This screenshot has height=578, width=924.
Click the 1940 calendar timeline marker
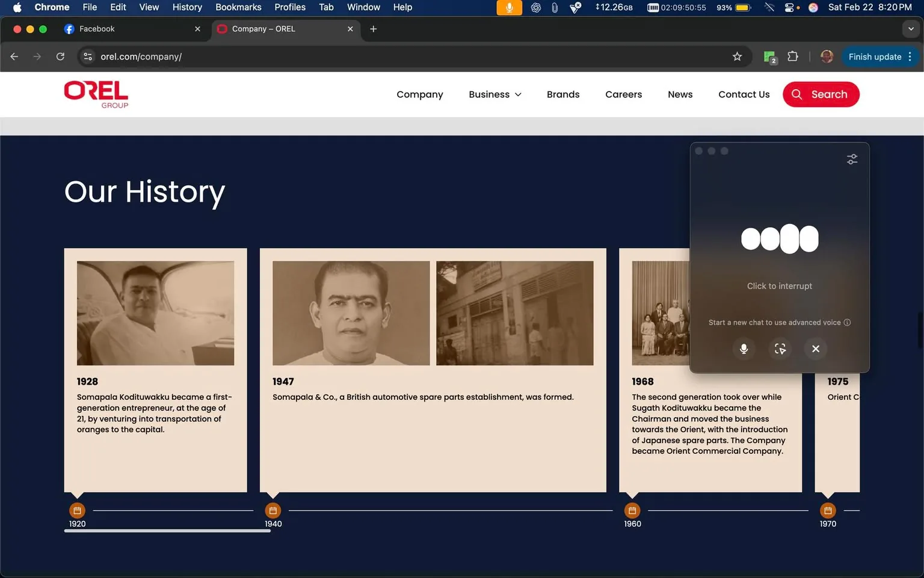point(273,509)
